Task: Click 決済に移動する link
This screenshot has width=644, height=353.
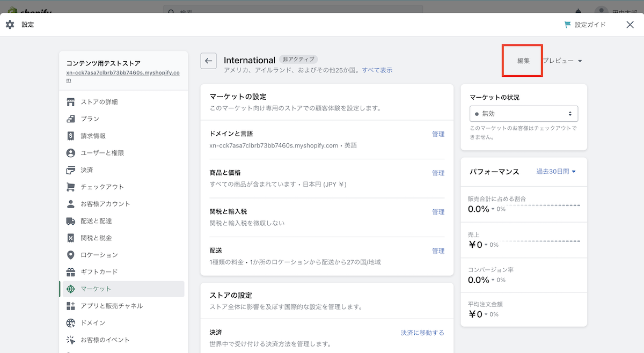Action: coord(423,333)
